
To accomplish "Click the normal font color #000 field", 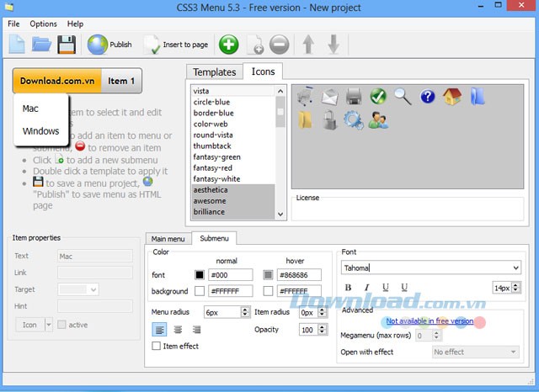I will (231, 275).
